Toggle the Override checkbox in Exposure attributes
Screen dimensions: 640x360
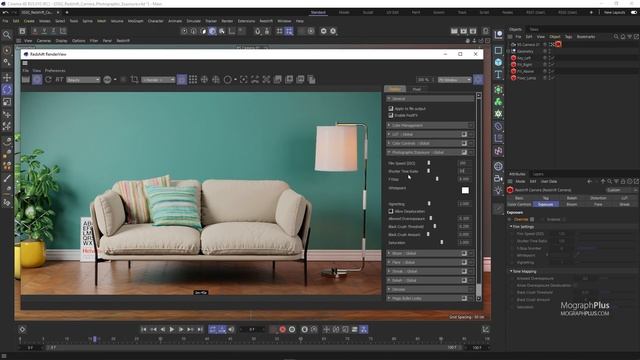[532, 219]
